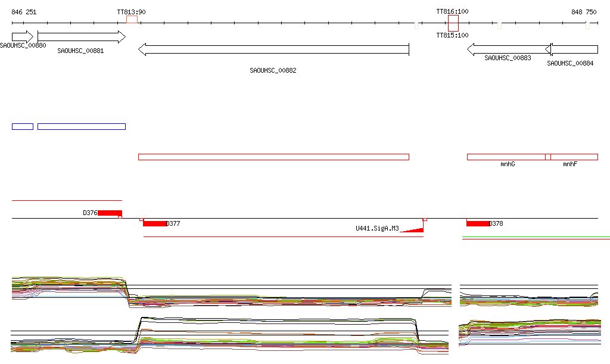Select the red D376 segment block
The width and height of the screenshot is (610, 364).
tap(110, 213)
